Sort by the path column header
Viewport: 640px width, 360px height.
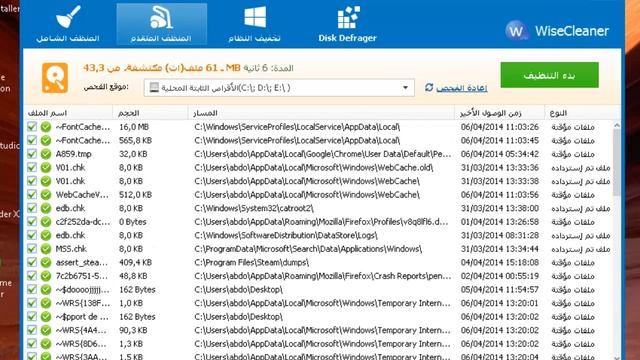click(x=321, y=113)
